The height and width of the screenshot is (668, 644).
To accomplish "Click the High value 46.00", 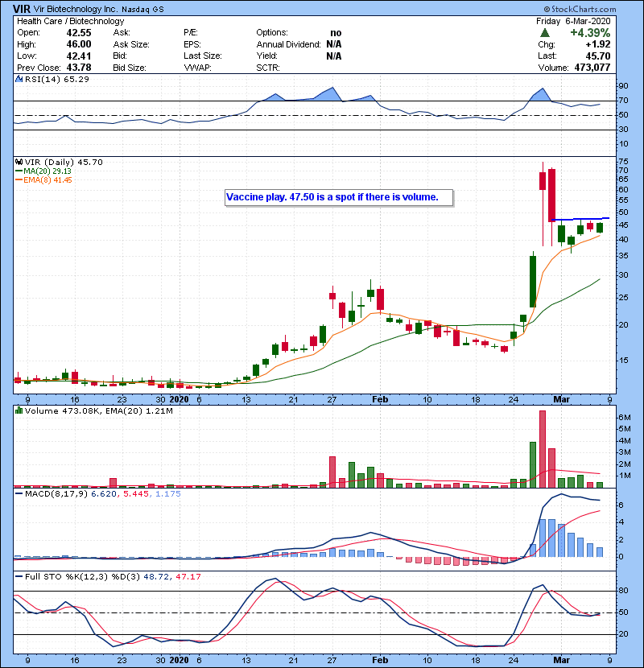I will (x=79, y=44).
